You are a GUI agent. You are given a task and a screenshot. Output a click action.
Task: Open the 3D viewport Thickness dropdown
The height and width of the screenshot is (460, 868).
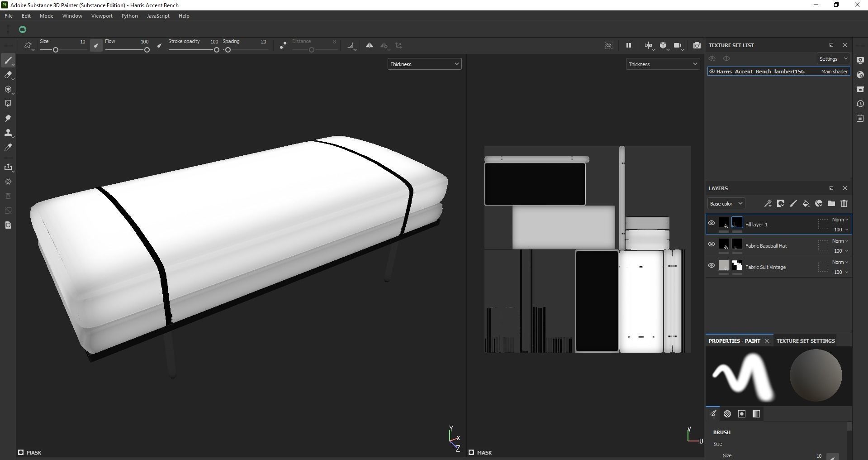click(x=424, y=64)
